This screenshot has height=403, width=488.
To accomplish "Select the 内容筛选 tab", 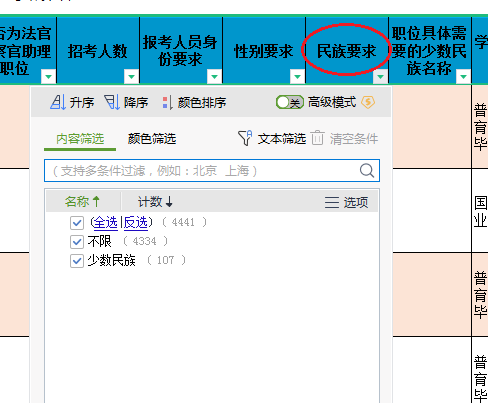I will point(80,139).
